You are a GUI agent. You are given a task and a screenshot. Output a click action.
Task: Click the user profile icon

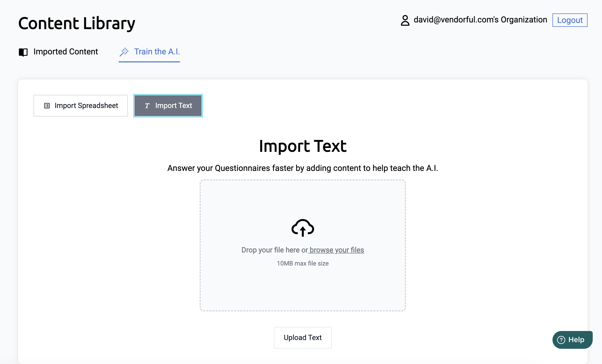point(405,20)
